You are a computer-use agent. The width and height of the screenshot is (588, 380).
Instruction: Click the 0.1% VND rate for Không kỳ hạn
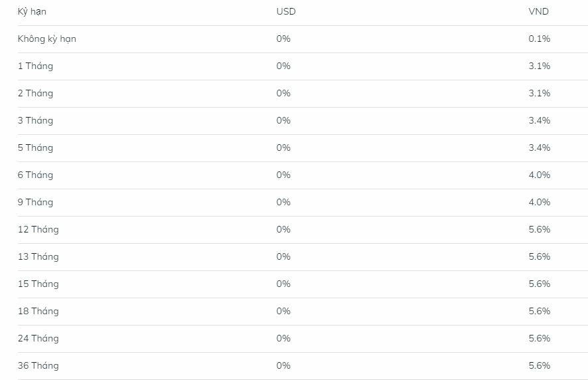tap(539, 39)
